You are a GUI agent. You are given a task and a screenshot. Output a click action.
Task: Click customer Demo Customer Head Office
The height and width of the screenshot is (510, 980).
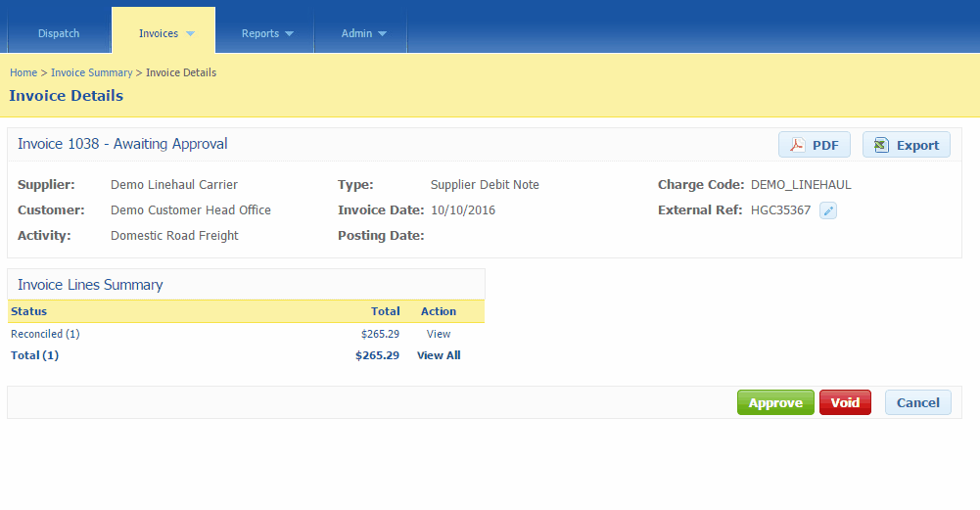click(x=191, y=210)
